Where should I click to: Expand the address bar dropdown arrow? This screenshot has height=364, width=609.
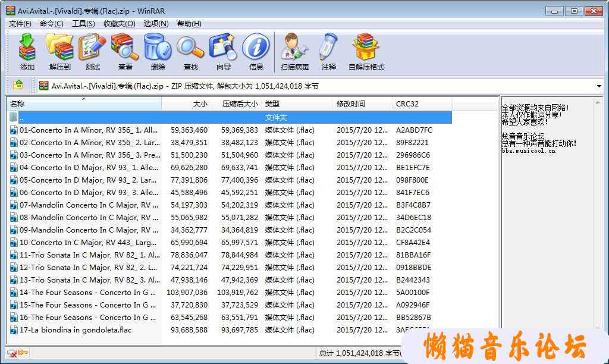point(599,86)
